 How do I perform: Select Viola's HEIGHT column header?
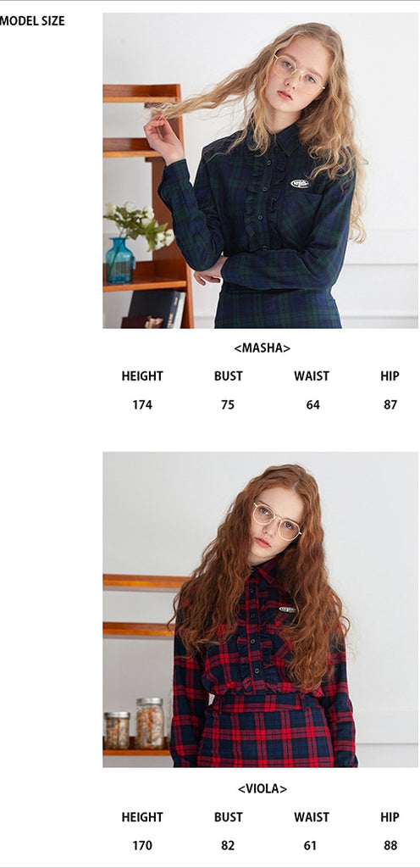[142, 817]
